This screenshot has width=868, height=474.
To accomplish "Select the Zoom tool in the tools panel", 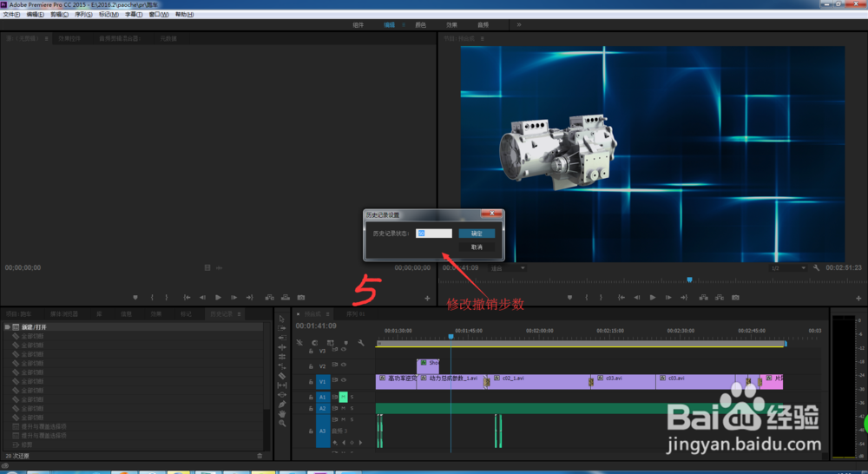I will [282, 423].
